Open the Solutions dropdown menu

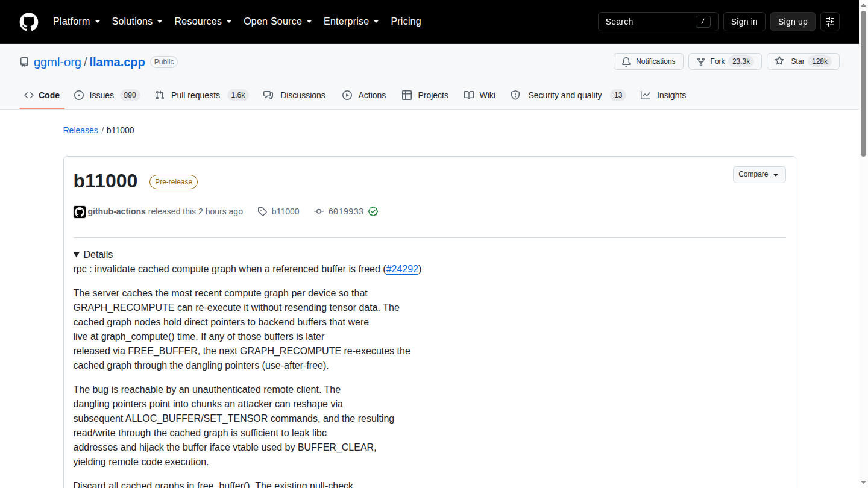tap(137, 22)
